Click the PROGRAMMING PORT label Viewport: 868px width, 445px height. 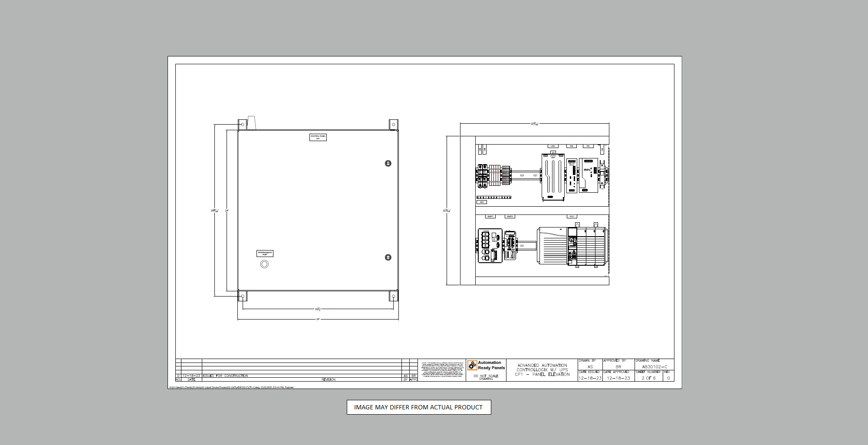point(265,253)
